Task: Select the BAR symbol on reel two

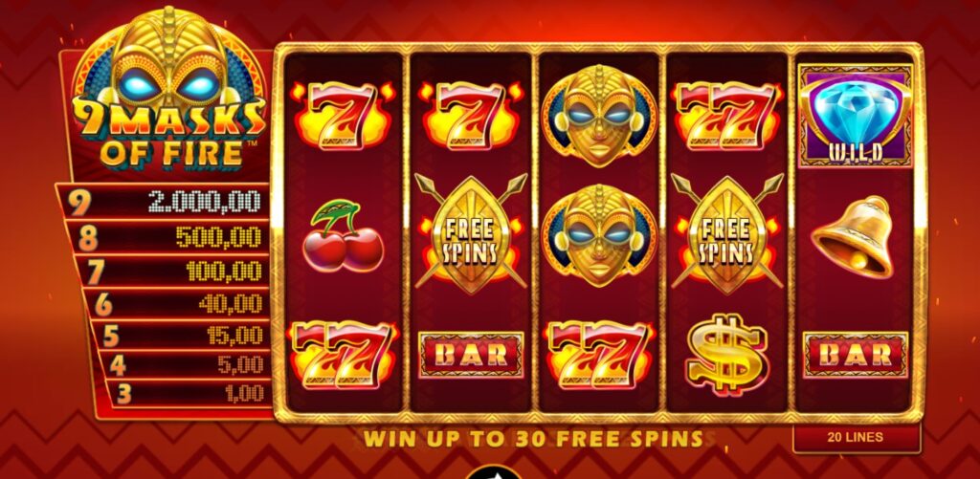Action: click(x=471, y=355)
